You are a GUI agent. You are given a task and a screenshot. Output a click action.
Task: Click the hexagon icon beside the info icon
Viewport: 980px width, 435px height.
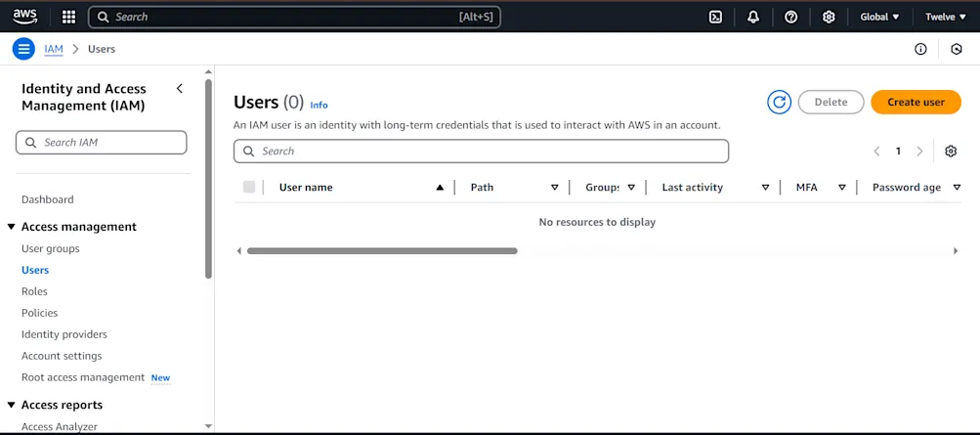click(957, 50)
